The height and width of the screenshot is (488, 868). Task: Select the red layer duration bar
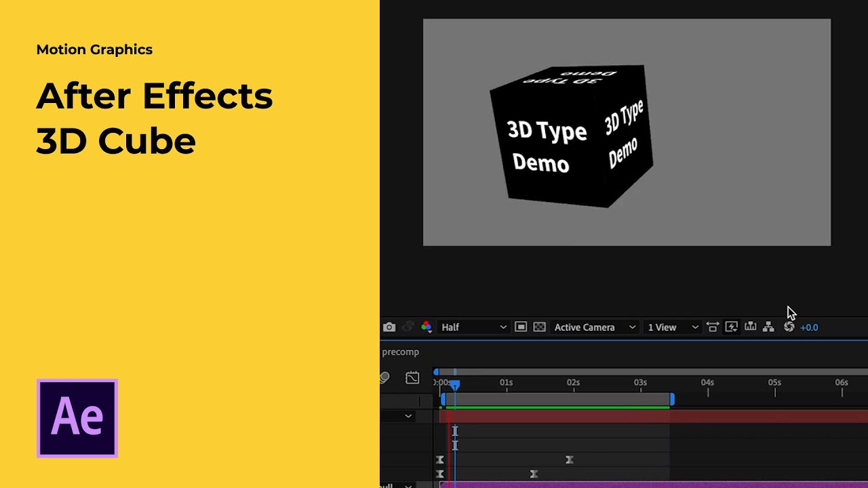[654, 416]
